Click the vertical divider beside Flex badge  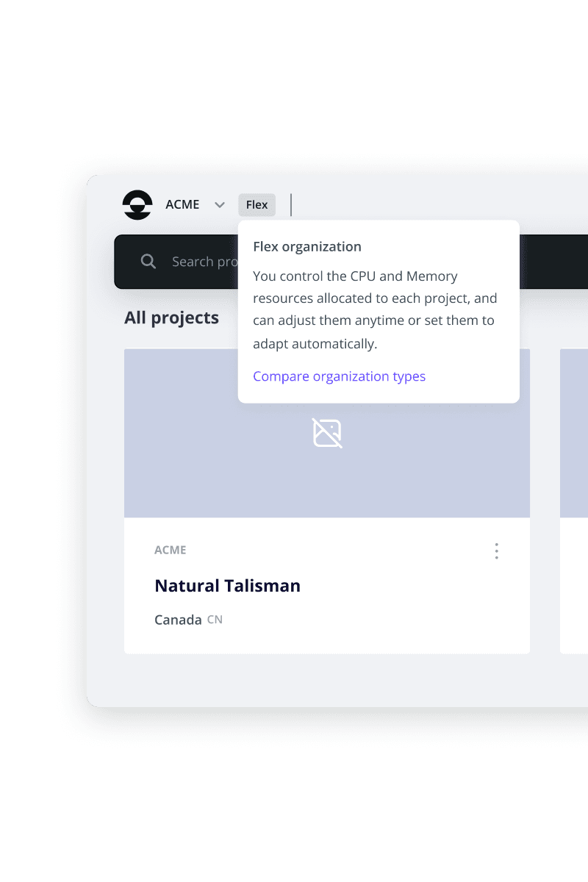(x=291, y=205)
